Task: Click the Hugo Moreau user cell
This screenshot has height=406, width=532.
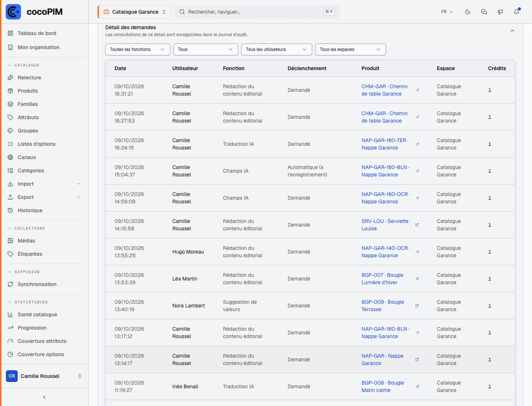Action: pos(188,252)
